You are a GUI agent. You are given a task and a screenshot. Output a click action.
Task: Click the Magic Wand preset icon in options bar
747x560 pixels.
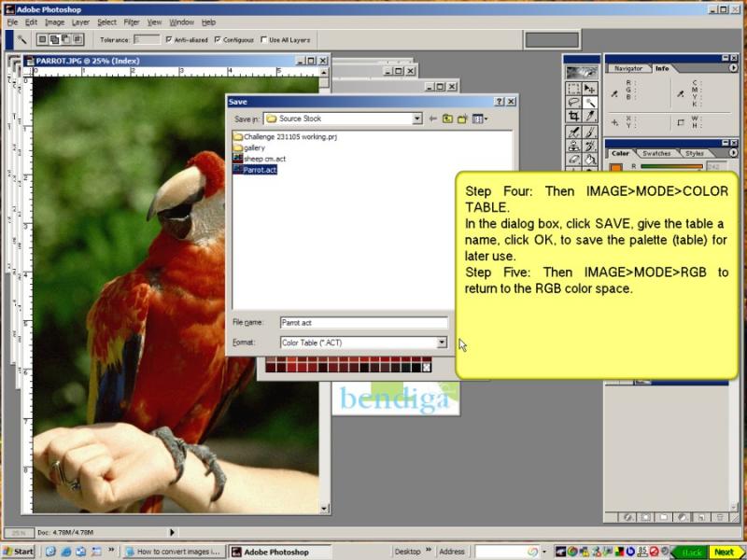coord(21,39)
